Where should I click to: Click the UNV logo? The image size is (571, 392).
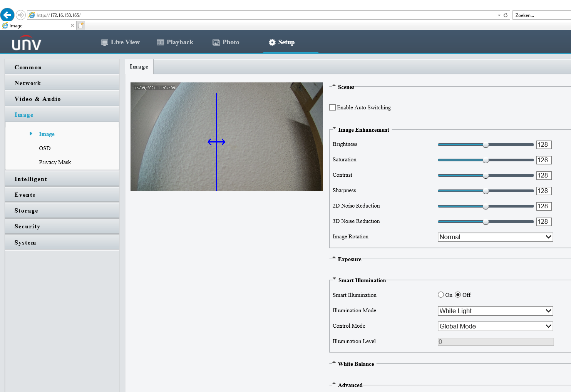(x=26, y=43)
